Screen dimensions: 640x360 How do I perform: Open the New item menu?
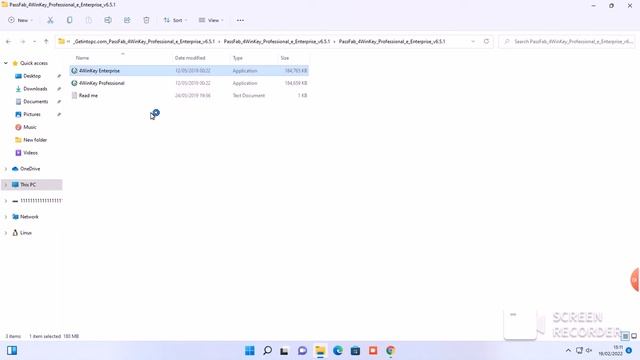pyautogui.click(x=20, y=20)
